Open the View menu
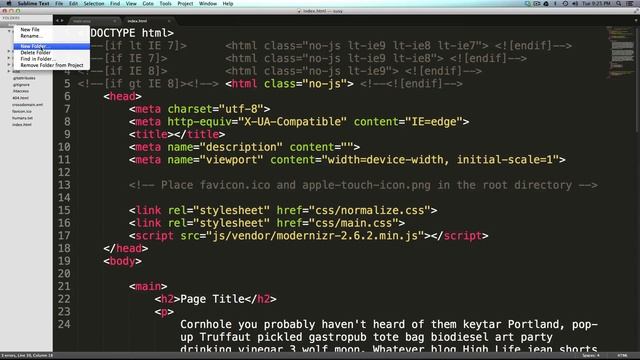Image resolution: width=640 pixels, height=360 pixels. point(131,4)
